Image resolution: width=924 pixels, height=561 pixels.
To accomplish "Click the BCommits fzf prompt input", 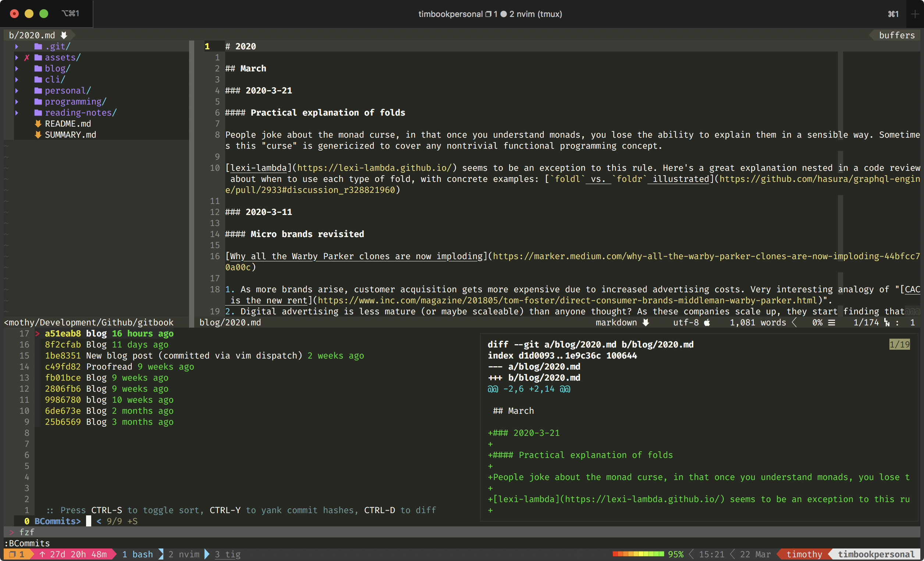I will [89, 521].
